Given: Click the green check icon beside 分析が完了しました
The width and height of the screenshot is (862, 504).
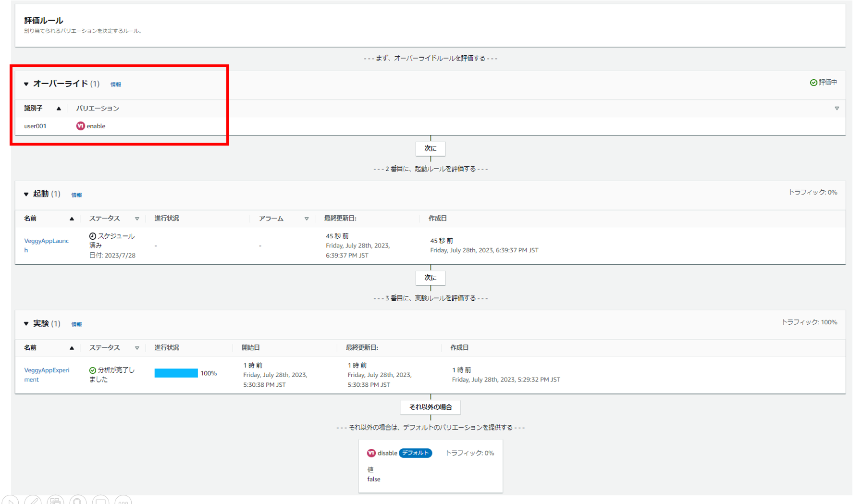Looking at the screenshot, I should pyautogui.click(x=93, y=370).
